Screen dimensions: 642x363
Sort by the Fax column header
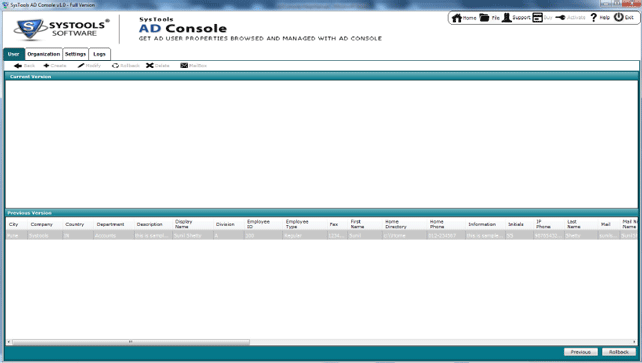337,224
